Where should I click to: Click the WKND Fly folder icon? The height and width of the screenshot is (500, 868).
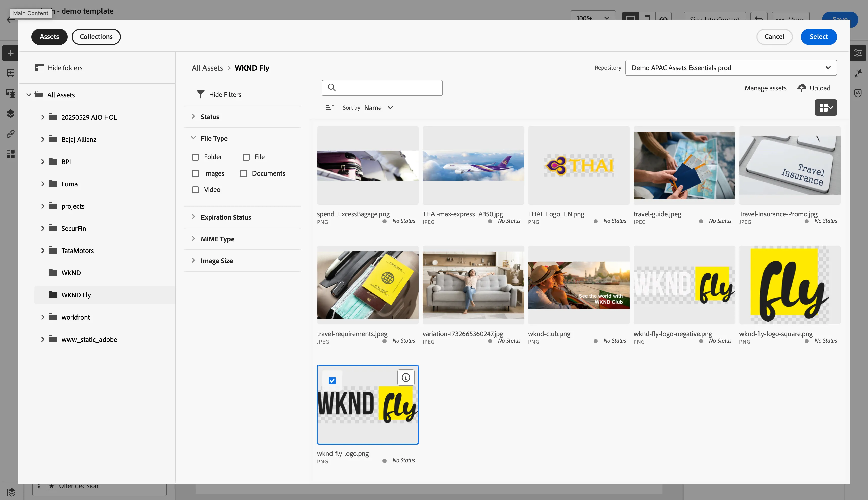53,295
